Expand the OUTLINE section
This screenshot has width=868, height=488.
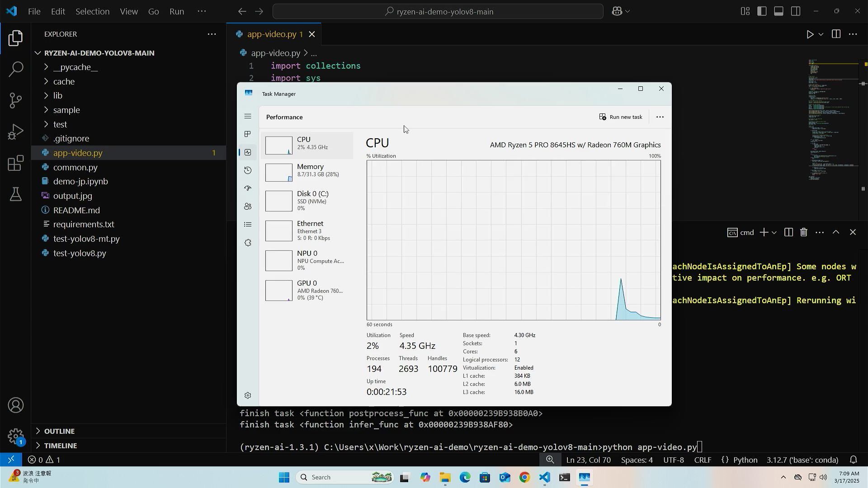[x=59, y=431]
